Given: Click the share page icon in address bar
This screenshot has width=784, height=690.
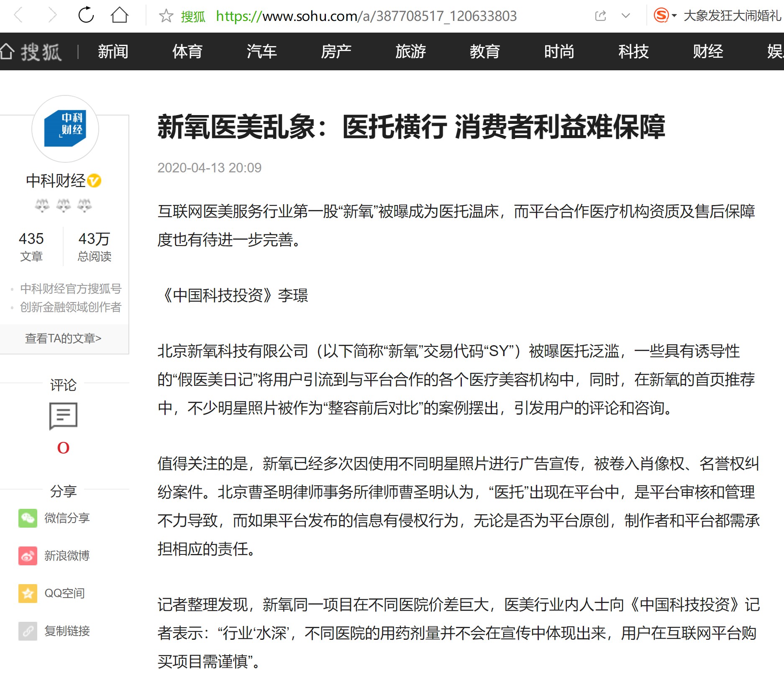Looking at the screenshot, I should pos(601,16).
